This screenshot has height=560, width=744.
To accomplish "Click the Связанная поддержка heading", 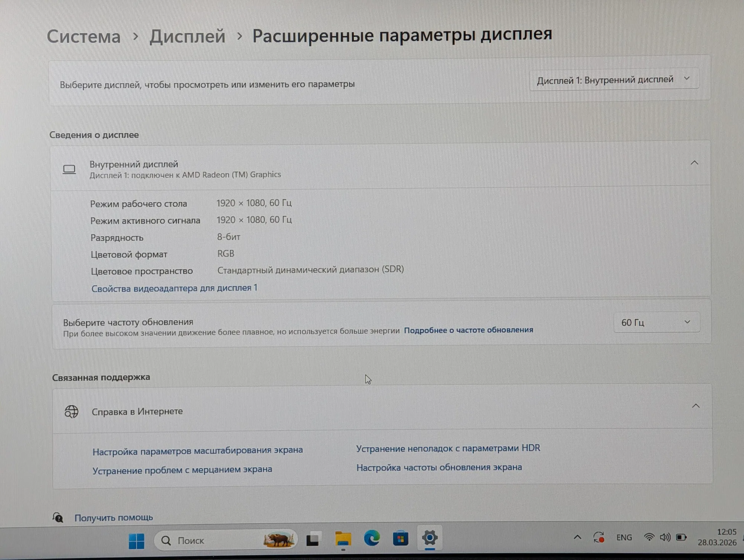I will coord(101,377).
